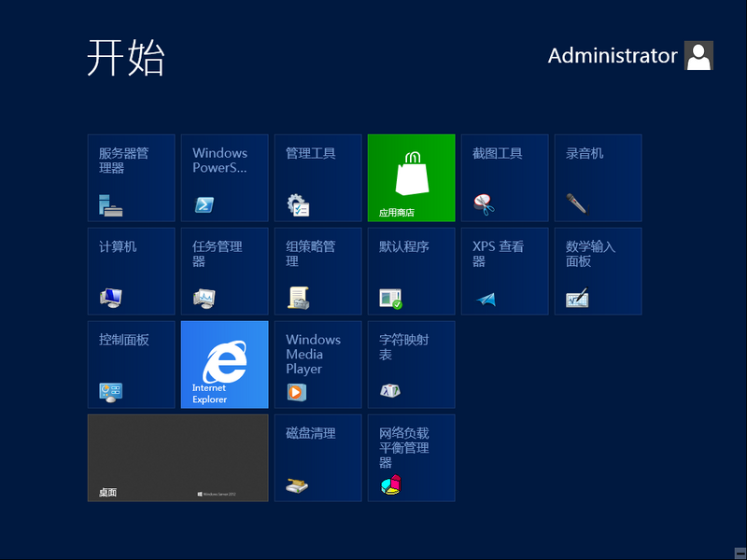The width and height of the screenshot is (747, 560).
Task: Open the 管理工具 tile
Action: [x=317, y=177]
